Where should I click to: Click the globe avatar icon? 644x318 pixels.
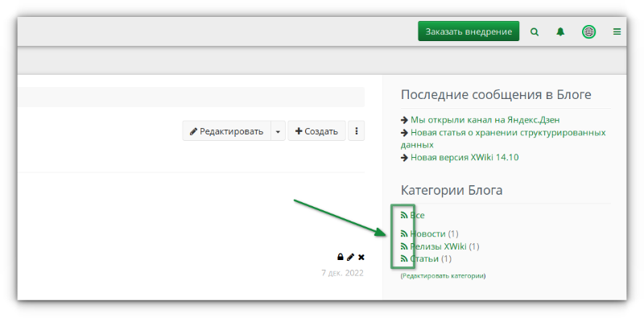588,31
